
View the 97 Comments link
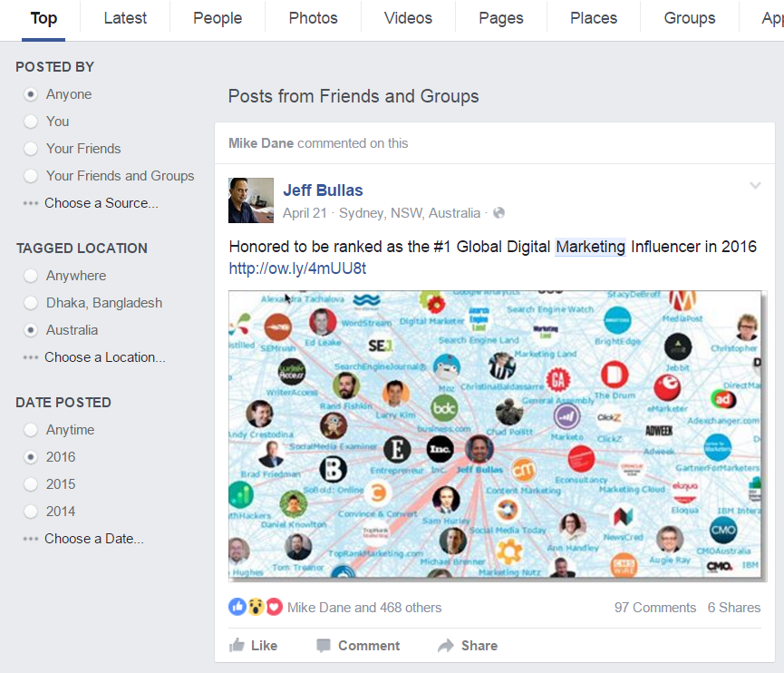pyautogui.click(x=655, y=608)
